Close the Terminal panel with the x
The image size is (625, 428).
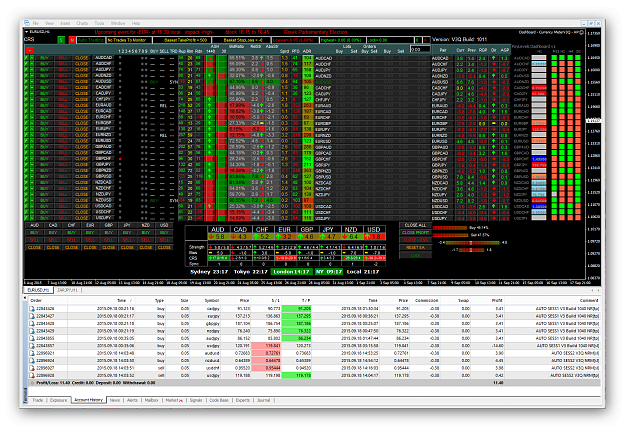click(25, 297)
